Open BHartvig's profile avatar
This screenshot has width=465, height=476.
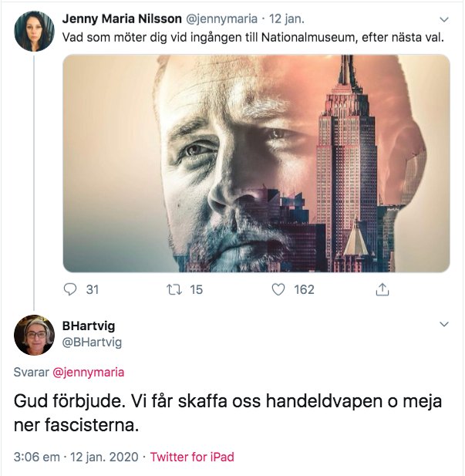(x=34, y=335)
